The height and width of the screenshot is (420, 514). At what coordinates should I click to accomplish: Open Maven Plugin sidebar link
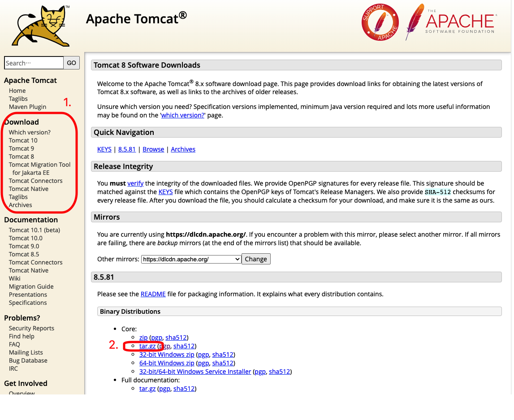coord(27,107)
